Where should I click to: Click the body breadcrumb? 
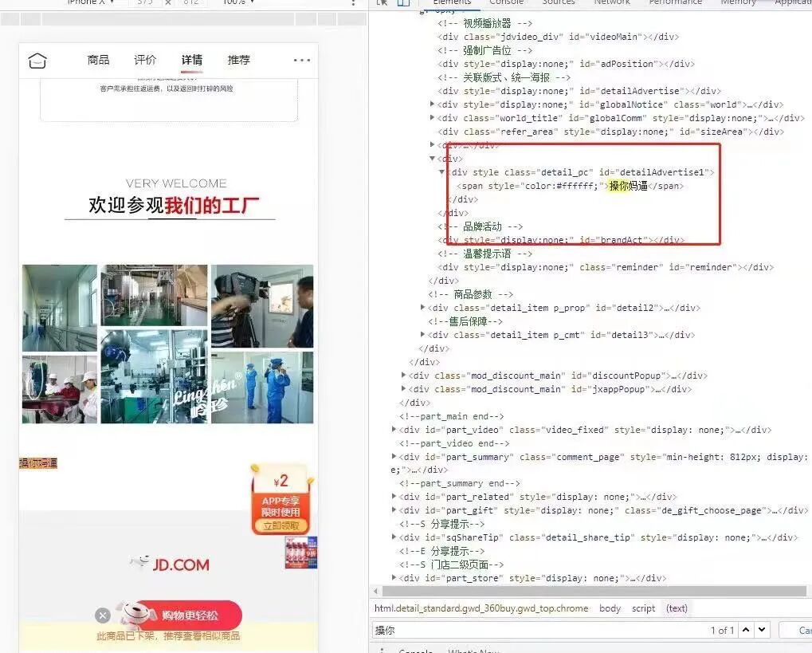(x=610, y=608)
